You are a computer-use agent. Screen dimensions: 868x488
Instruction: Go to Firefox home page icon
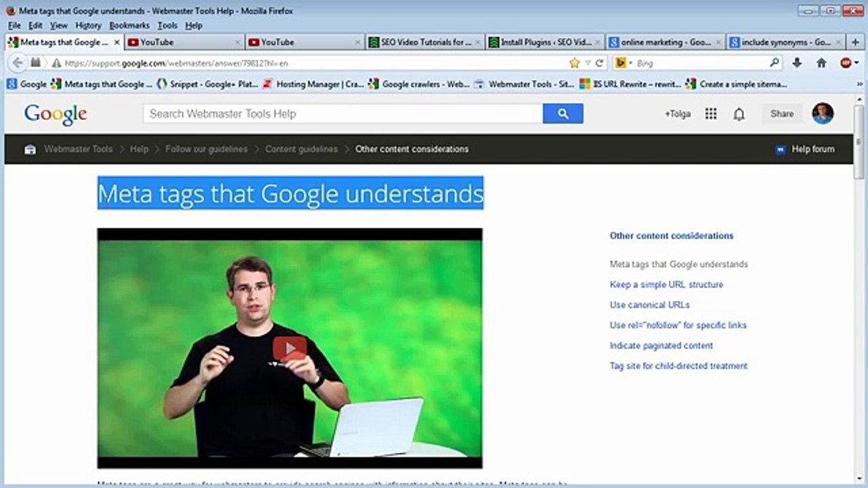(821, 62)
